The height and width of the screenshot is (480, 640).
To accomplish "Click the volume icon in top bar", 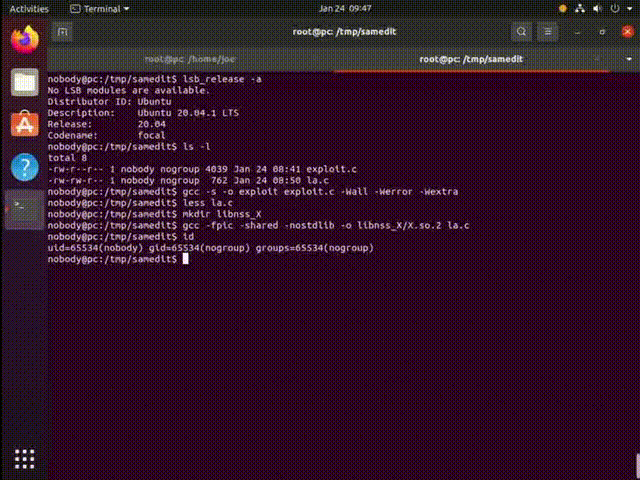I will (597, 9).
